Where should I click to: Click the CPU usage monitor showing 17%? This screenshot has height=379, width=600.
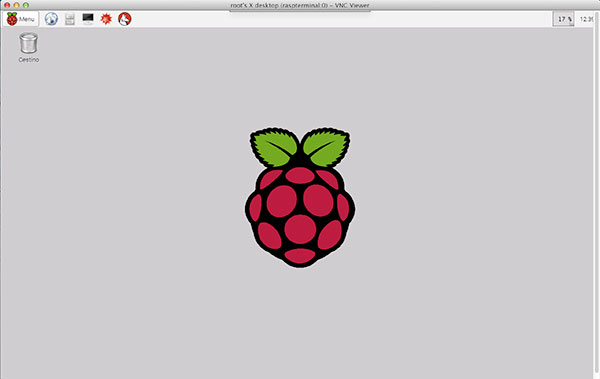click(x=563, y=19)
